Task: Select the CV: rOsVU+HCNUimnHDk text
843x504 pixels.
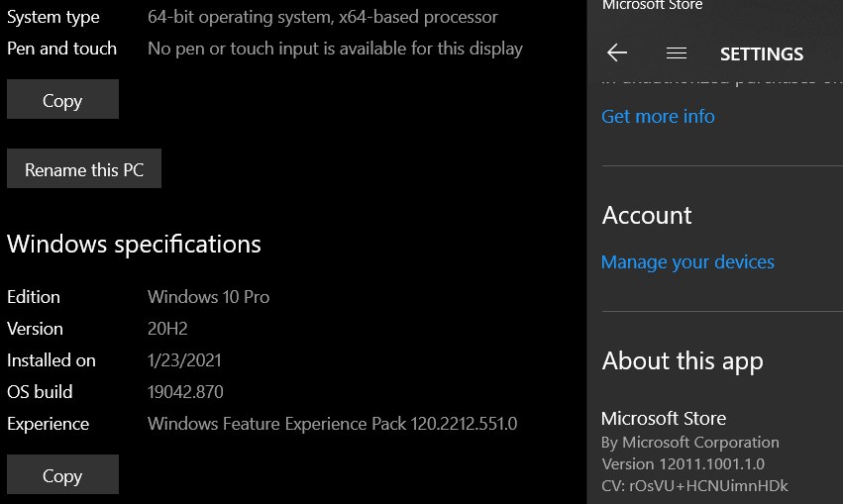Action: tap(694, 486)
